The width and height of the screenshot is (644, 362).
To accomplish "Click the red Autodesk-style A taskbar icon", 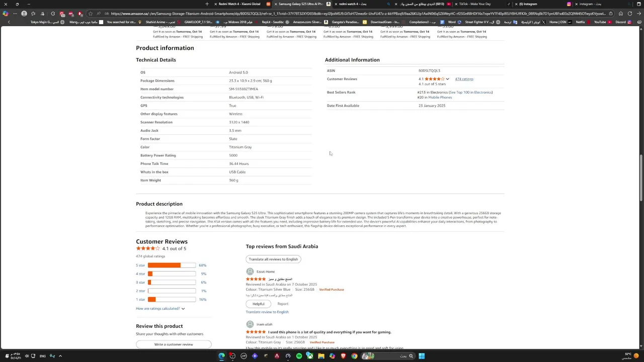I will click(x=277, y=356).
